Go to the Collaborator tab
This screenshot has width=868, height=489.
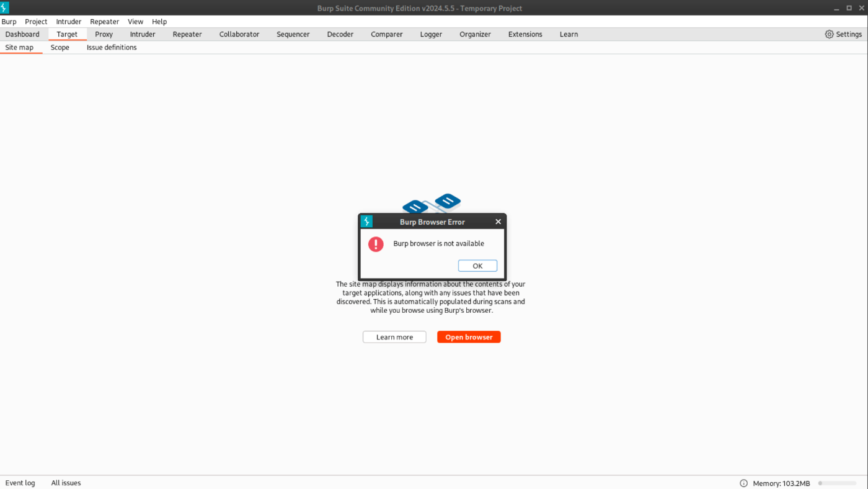tap(239, 34)
